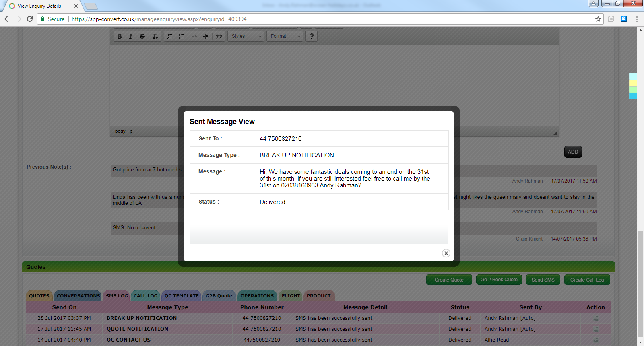Screen dimensions: 644x346
Task: Open the editor help question-mark button
Action: pos(312,36)
